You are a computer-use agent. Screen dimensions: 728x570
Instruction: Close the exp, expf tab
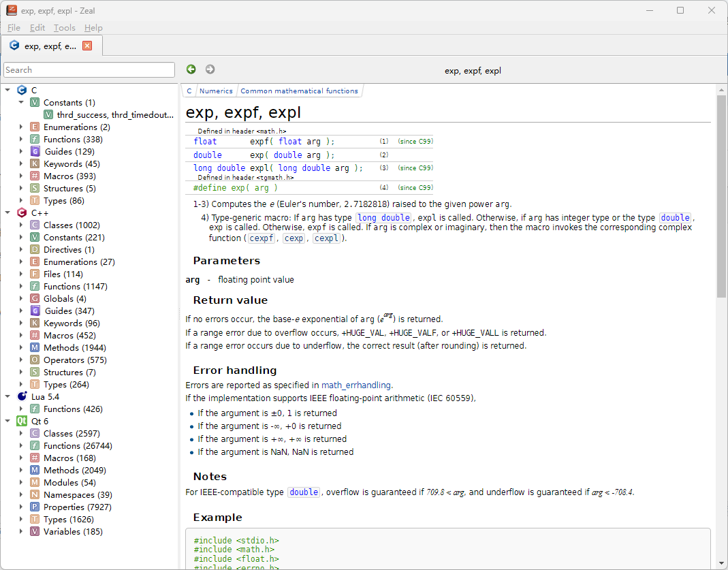point(86,46)
